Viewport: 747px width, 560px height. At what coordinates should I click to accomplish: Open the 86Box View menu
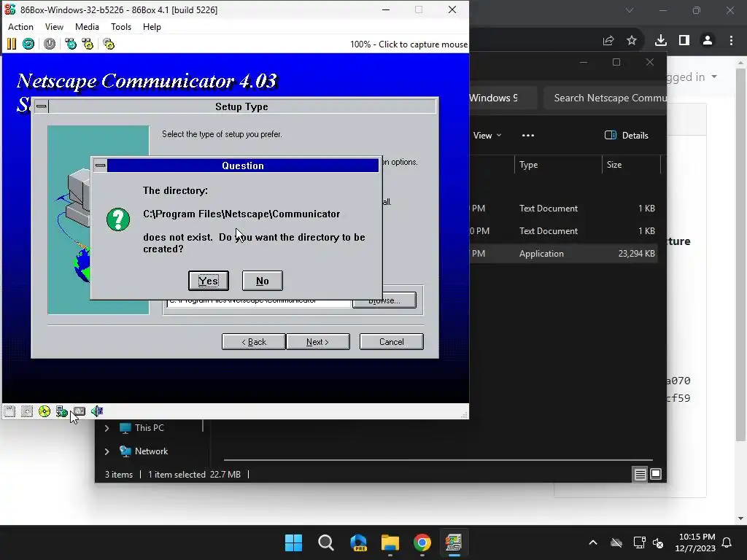(54, 27)
